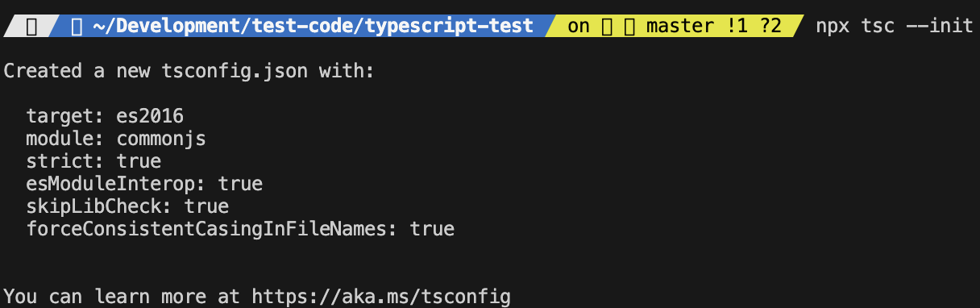Image resolution: width=980 pixels, height=308 pixels.
Task: Click the word "on" in yellow git segment
Action: [x=579, y=27]
